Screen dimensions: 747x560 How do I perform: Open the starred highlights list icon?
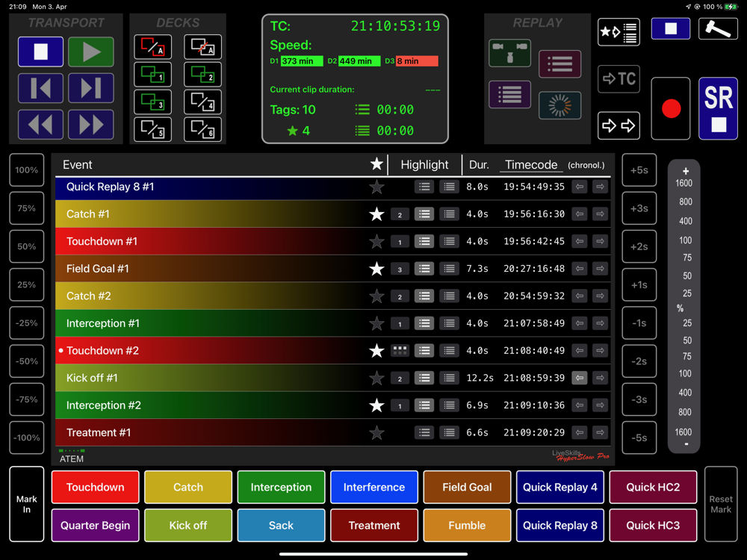tap(619, 32)
